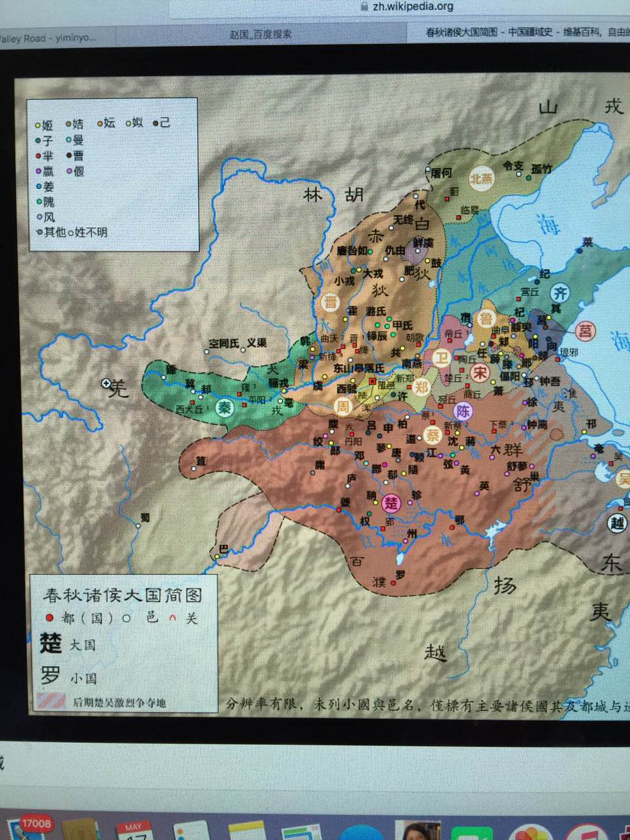Click the 晋 circle marker on the map
The width and height of the screenshot is (630, 840).
coord(330,302)
